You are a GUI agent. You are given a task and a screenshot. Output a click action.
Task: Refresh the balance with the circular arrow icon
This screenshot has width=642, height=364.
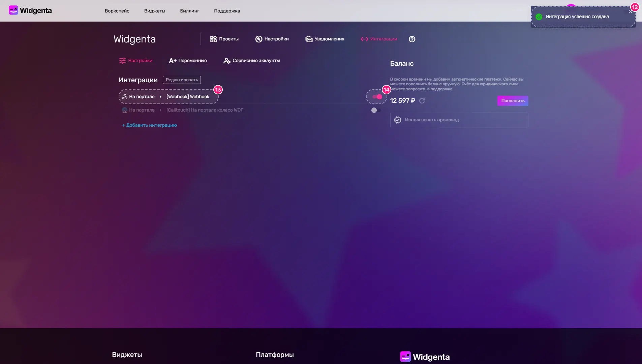pyautogui.click(x=422, y=101)
